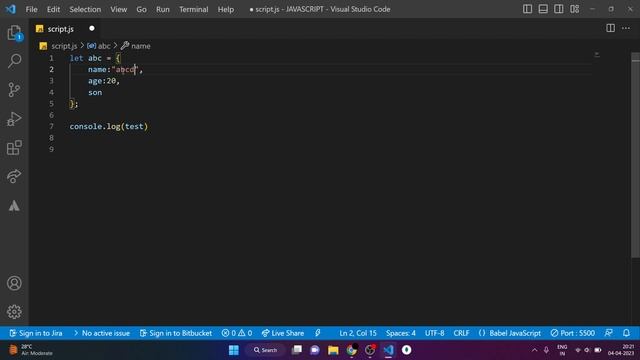Image resolution: width=640 pixels, height=360 pixels.
Task: Click Port : 5500 Live Server status
Action: (x=572, y=333)
